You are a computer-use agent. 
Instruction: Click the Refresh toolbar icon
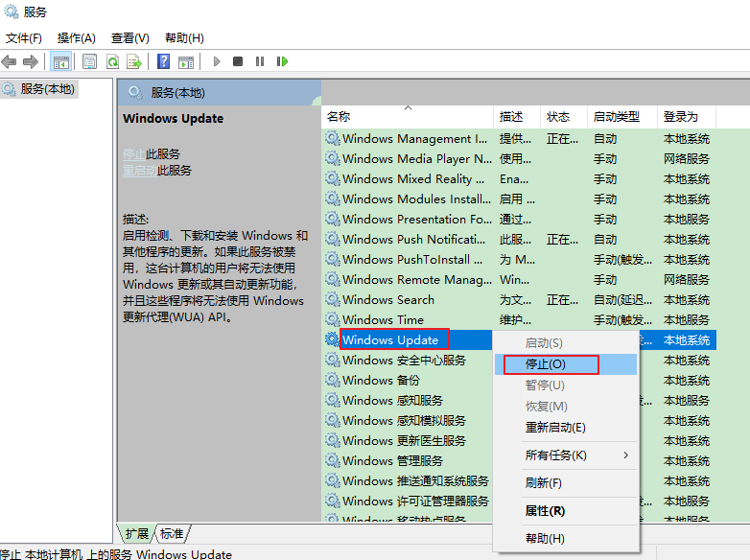pos(112,61)
